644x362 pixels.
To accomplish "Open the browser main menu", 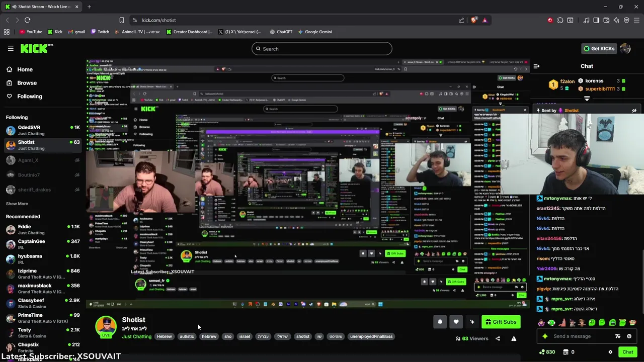I will click(637, 20).
